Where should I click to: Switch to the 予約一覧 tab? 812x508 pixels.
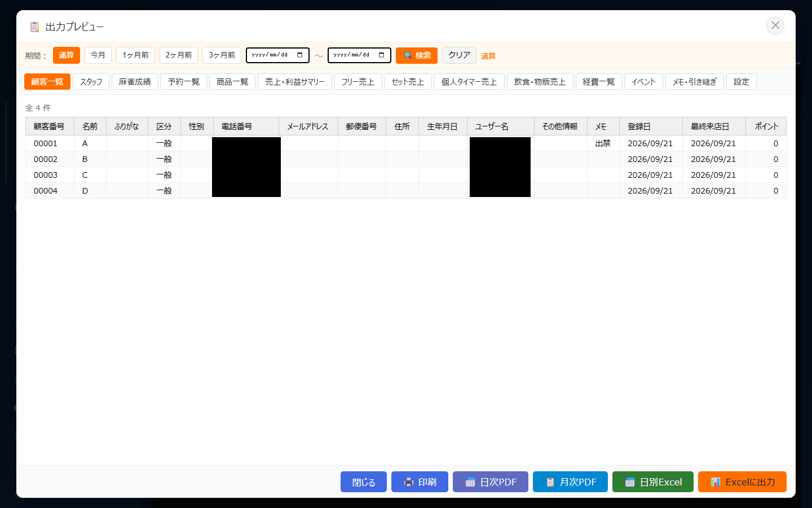pos(183,82)
